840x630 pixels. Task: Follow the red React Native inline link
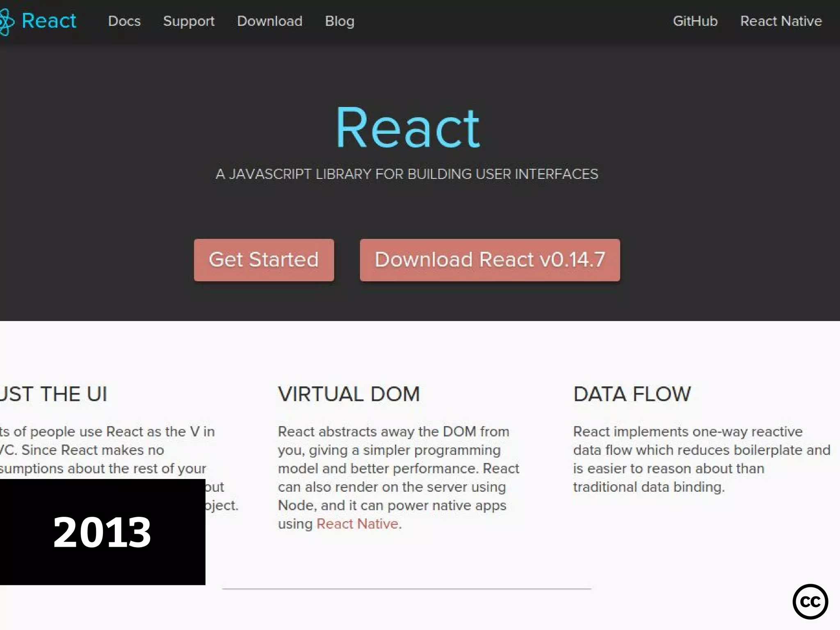click(x=357, y=524)
